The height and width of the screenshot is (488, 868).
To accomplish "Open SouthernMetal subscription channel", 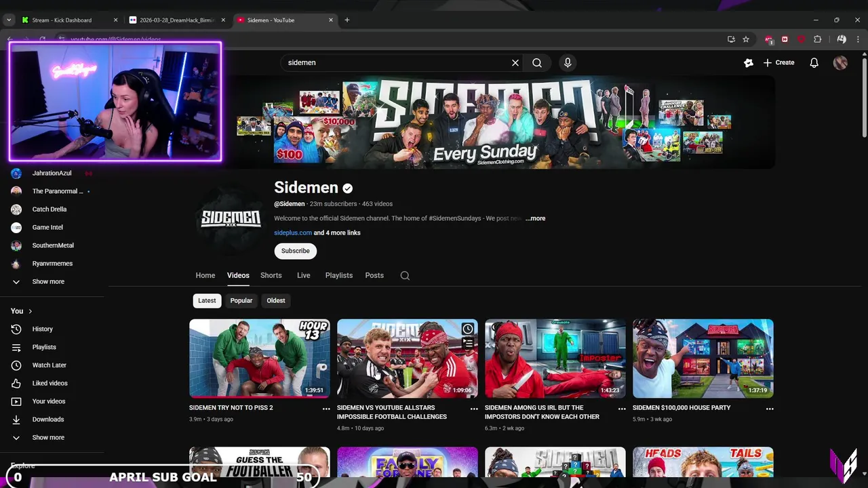I will pyautogui.click(x=53, y=245).
